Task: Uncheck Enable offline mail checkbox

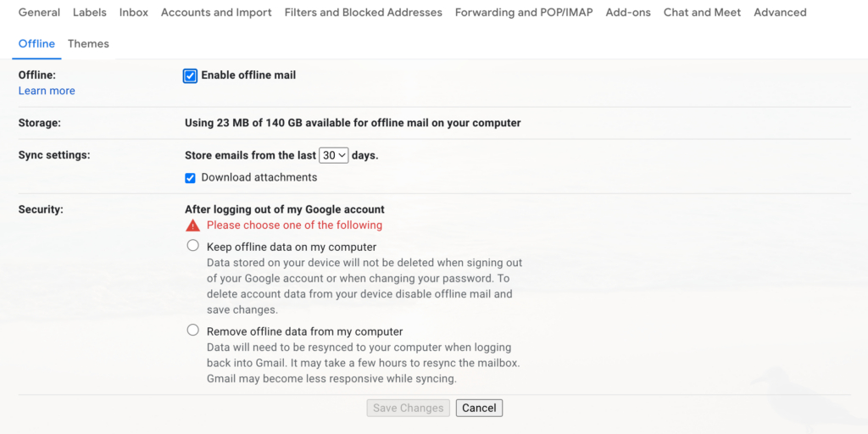Action: point(190,75)
